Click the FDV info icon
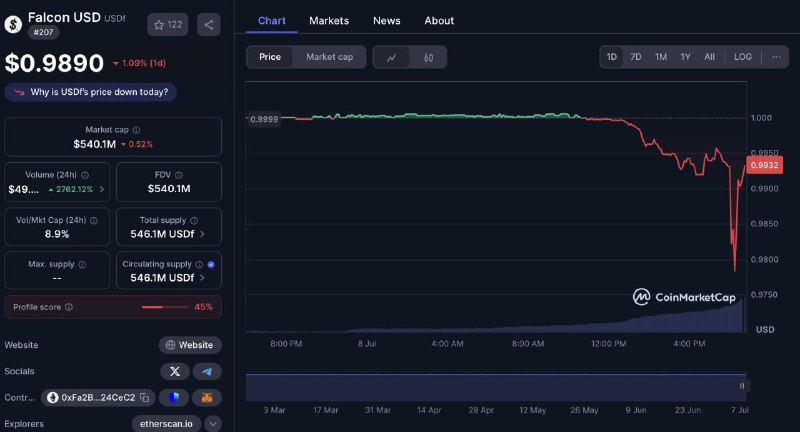The height and width of the screenshot is (432, 800). 179,175
